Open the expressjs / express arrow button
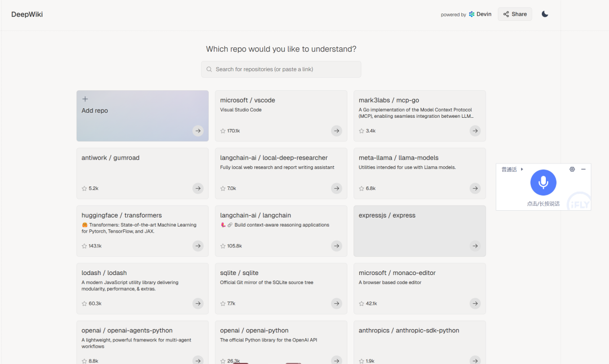This screenshot has width=609, height=364. [475, 246]
